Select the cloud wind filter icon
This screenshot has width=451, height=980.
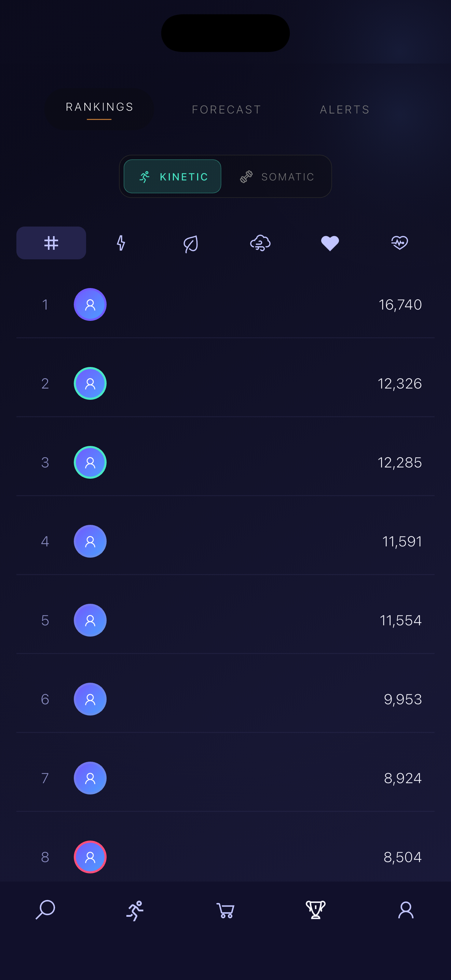(x=260, y=243)
